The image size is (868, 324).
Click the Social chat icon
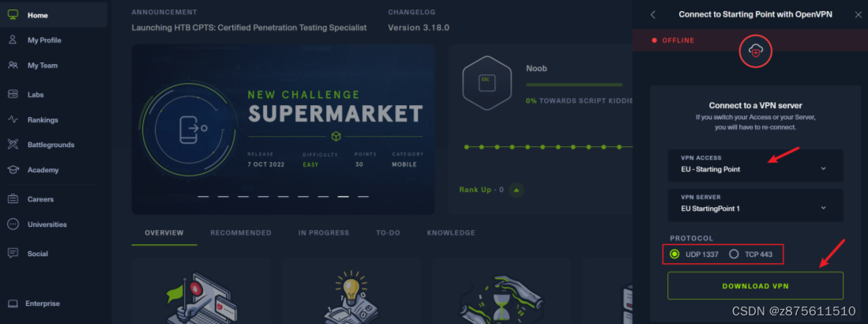(13, 253)
